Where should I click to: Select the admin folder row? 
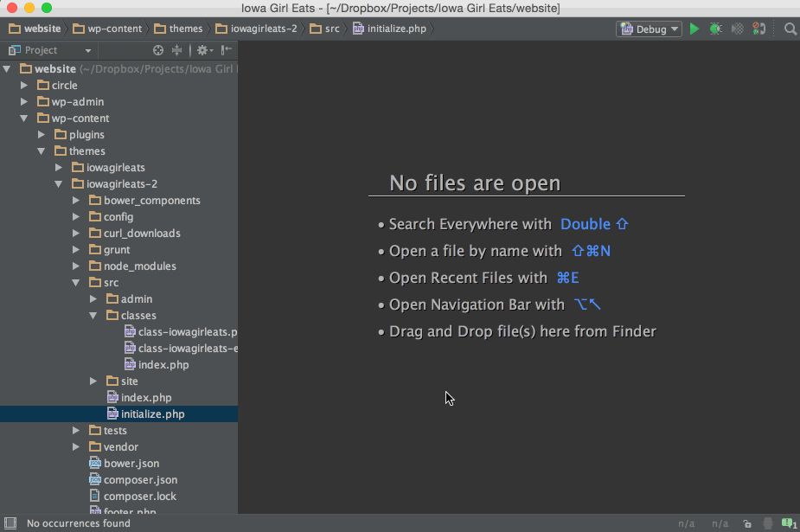coord(118,299)
